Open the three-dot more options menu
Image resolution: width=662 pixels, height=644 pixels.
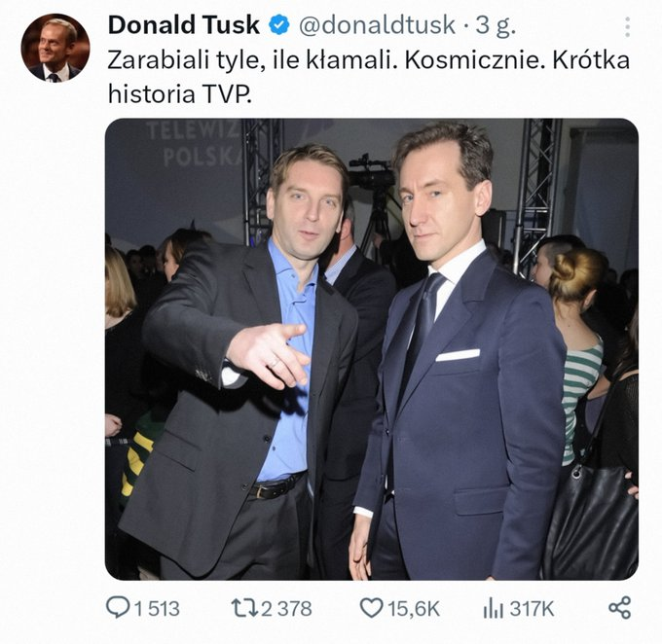click(x=628, y=27)
